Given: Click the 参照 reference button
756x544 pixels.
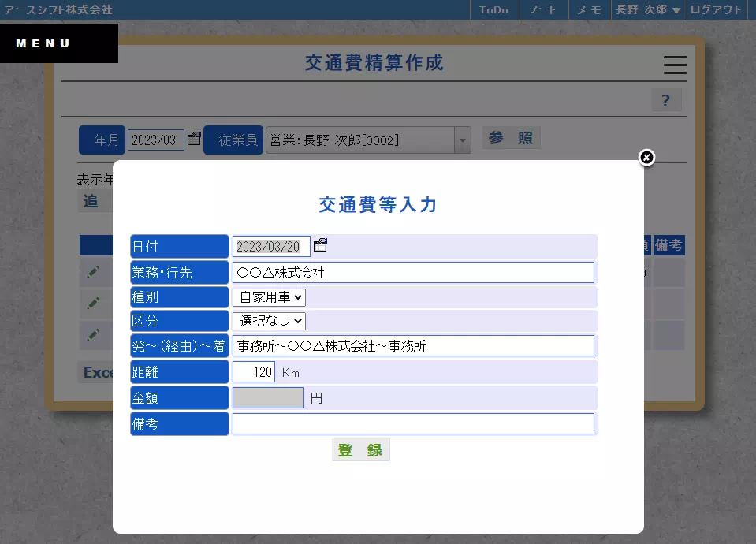Looking at the screenshot, I should (x=511, y=136).
